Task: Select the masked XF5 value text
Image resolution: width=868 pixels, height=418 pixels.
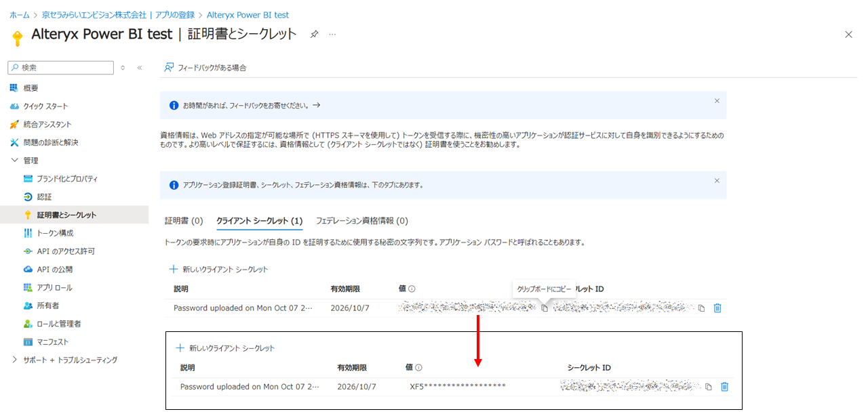Action: tap(458, 386)
